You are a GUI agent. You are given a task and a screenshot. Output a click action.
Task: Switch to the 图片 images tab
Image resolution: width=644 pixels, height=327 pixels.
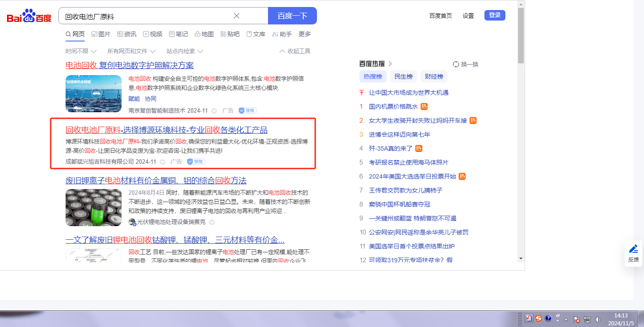(101, 34)
